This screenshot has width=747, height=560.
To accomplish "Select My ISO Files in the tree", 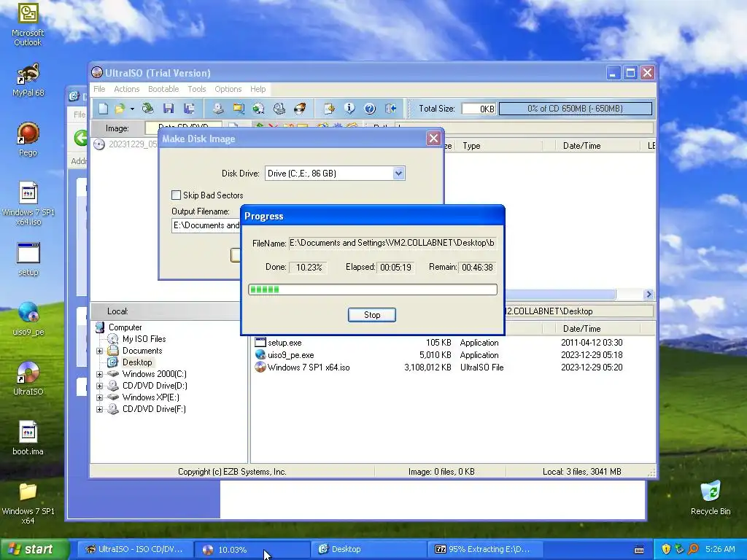I will [144, 339].
